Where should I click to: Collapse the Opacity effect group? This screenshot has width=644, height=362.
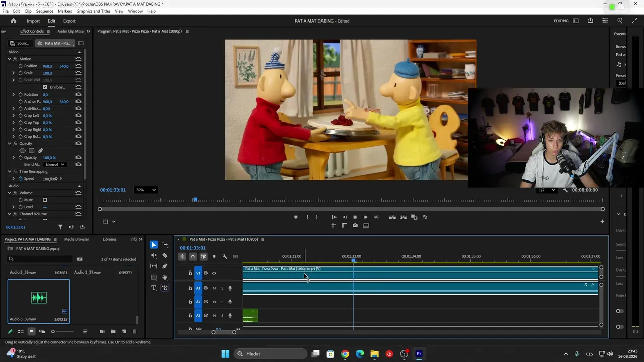pyautogui.click(x=9, y=144)
